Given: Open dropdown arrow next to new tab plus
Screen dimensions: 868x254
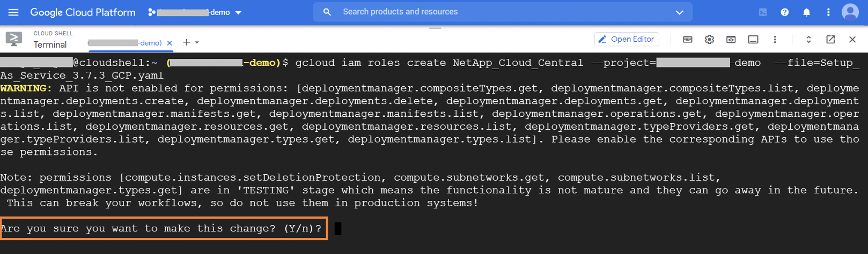Looking at the screenshot, I should [197, 42].
